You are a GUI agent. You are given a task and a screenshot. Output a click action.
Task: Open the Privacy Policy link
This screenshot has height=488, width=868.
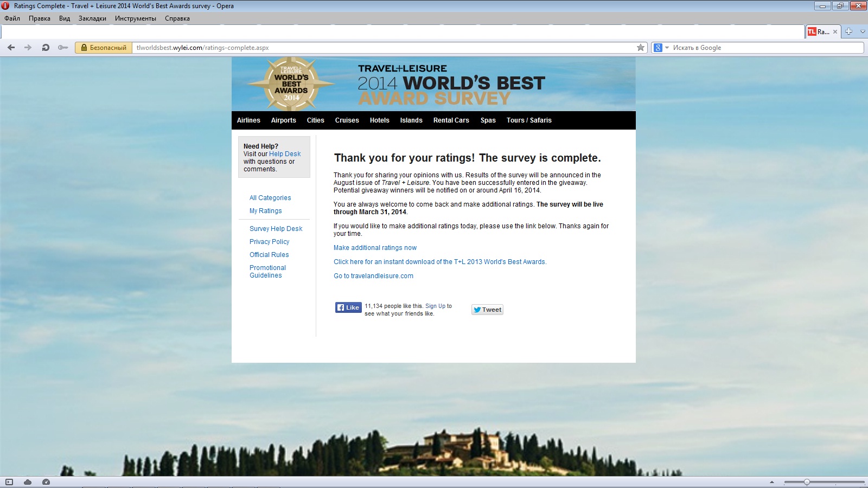[270, 242]
